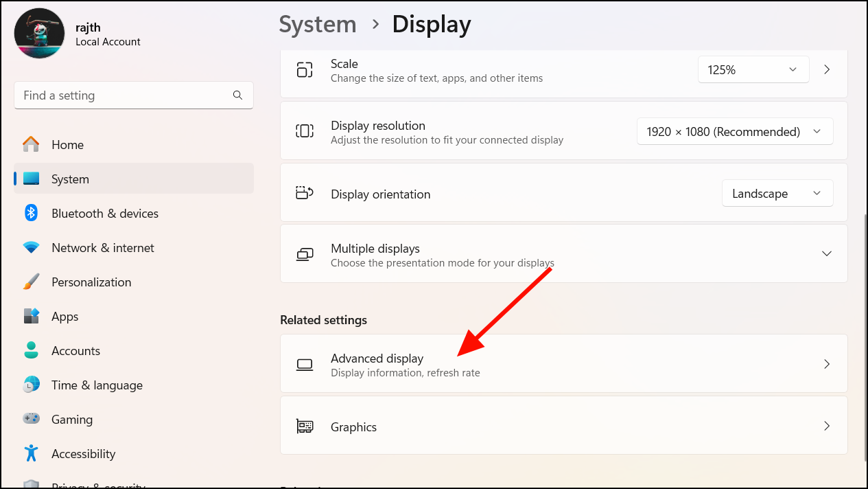The width and height of the screenshot is (868, 489).
Task: Click the Graphics right chevron
Action: click(x=827, y=426)
